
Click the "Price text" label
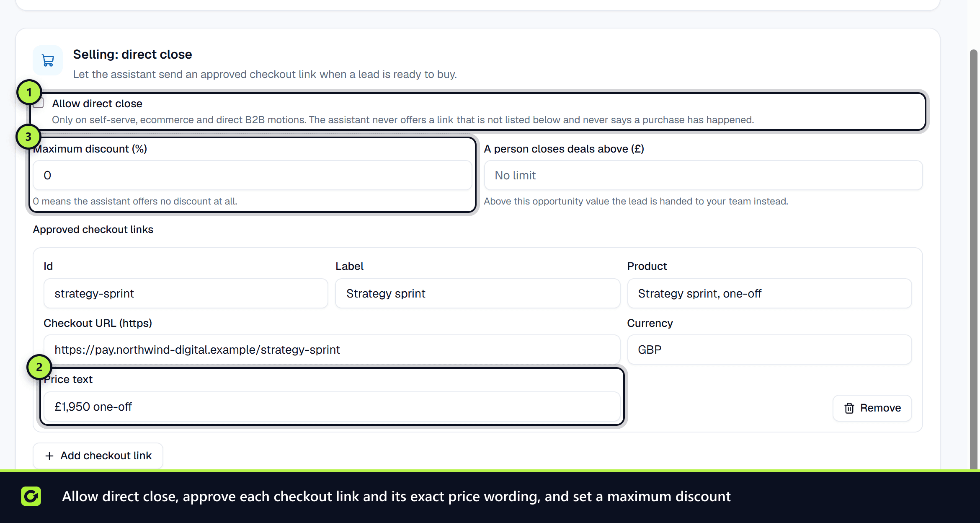[x=68, y=379]
